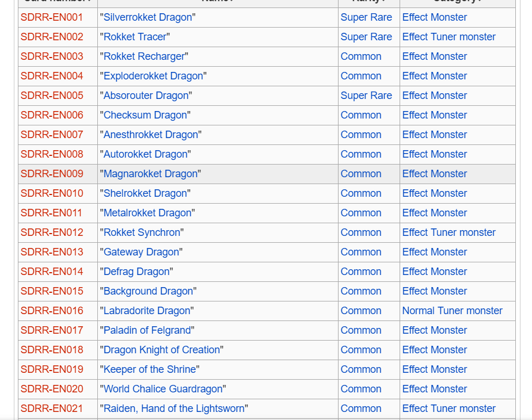This screenshot has height=420, width=532.
Task: Click Magnarokket Dragon card name
Action: (x=150, y=174)
